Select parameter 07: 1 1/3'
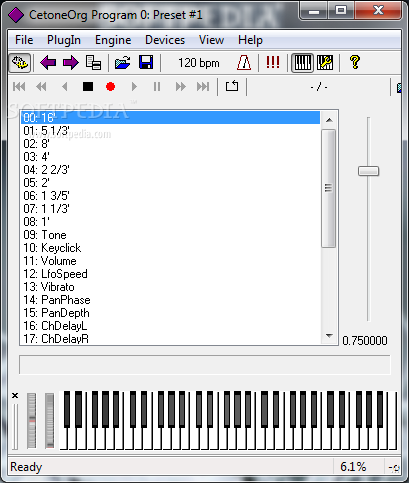This screenshot has width=409, height=483. tap(170, 209)
